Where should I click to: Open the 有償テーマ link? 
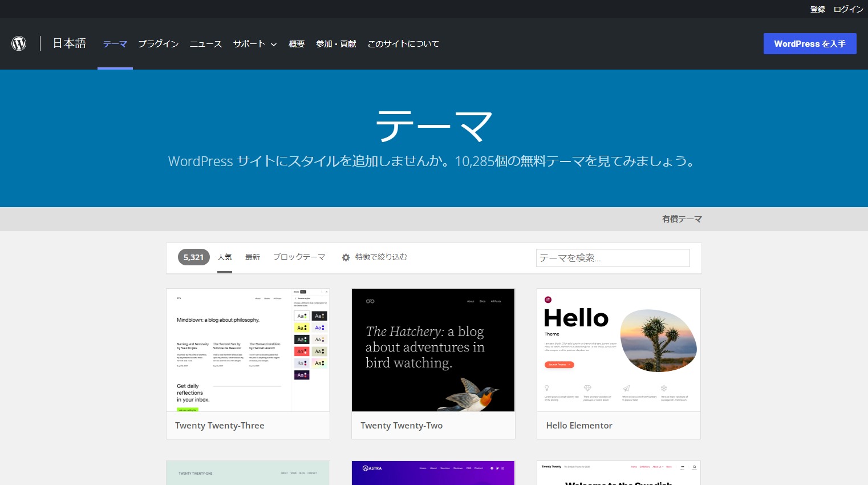pos(682,219)
